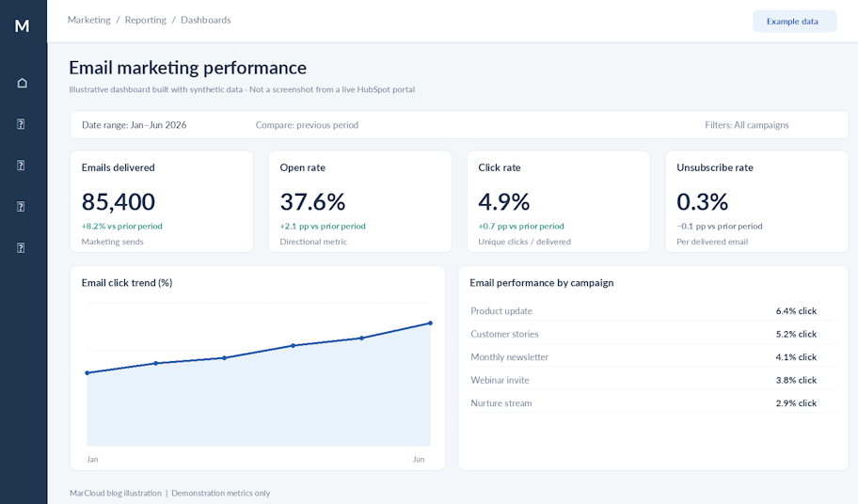Click the Per delivered email caption

[x=712, y=242]
